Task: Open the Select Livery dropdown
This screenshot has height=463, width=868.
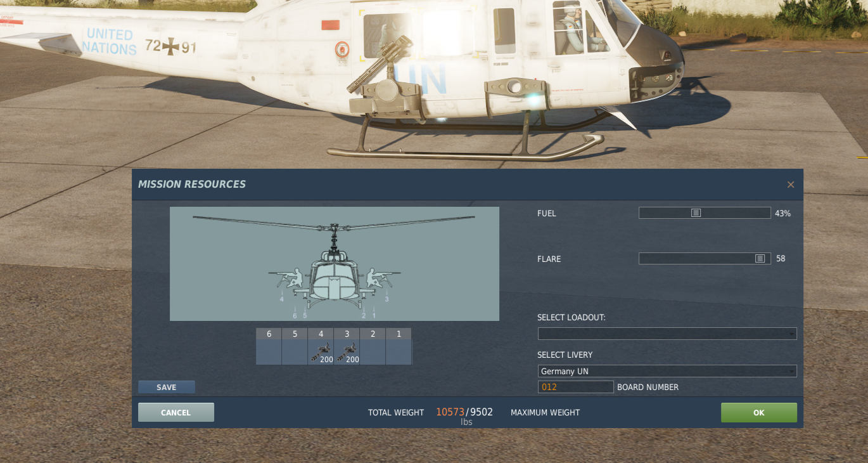Action: 667,371
